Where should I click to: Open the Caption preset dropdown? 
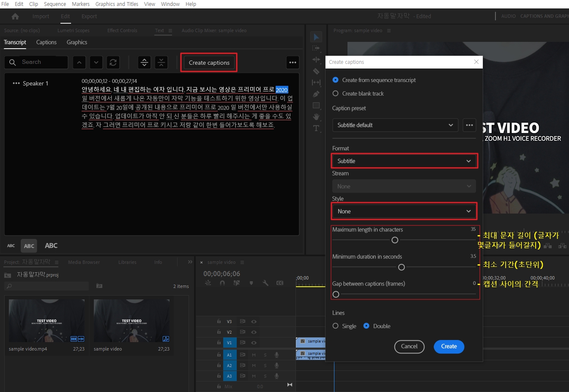coord(395,125)
